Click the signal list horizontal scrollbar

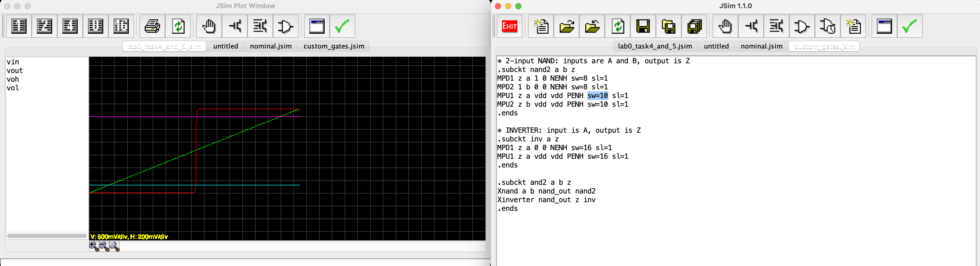[47, 236]
